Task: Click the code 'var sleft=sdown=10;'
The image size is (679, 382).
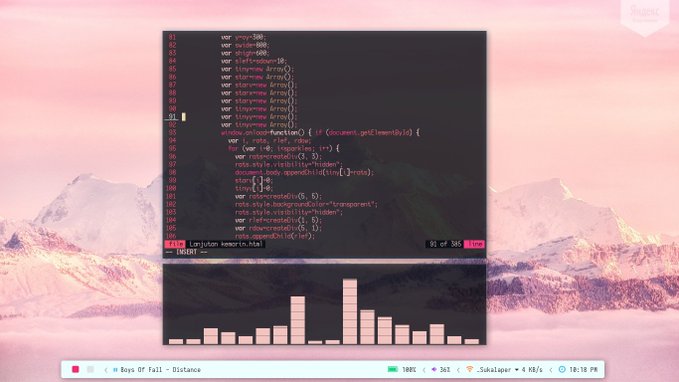Action: tap(254, 61)
